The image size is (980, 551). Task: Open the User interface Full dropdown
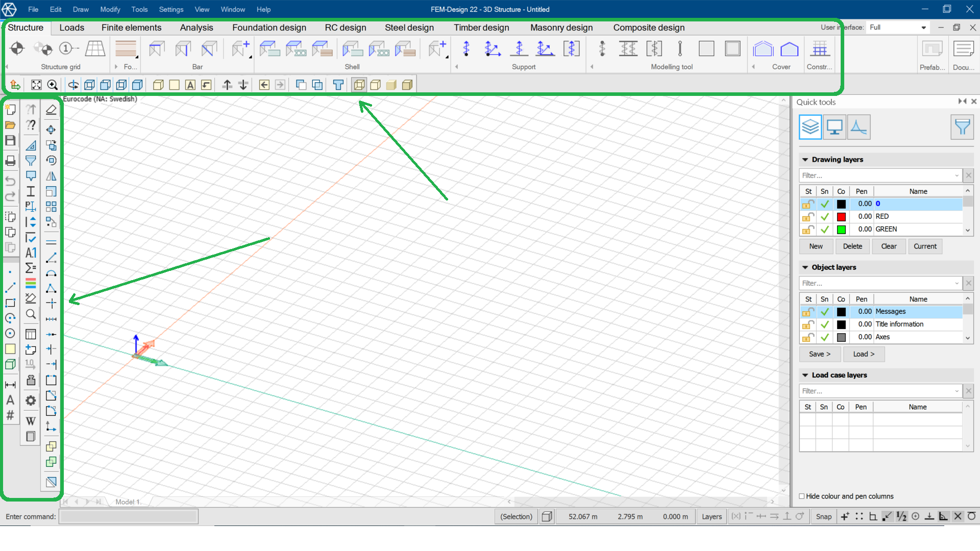pos(923,28)
